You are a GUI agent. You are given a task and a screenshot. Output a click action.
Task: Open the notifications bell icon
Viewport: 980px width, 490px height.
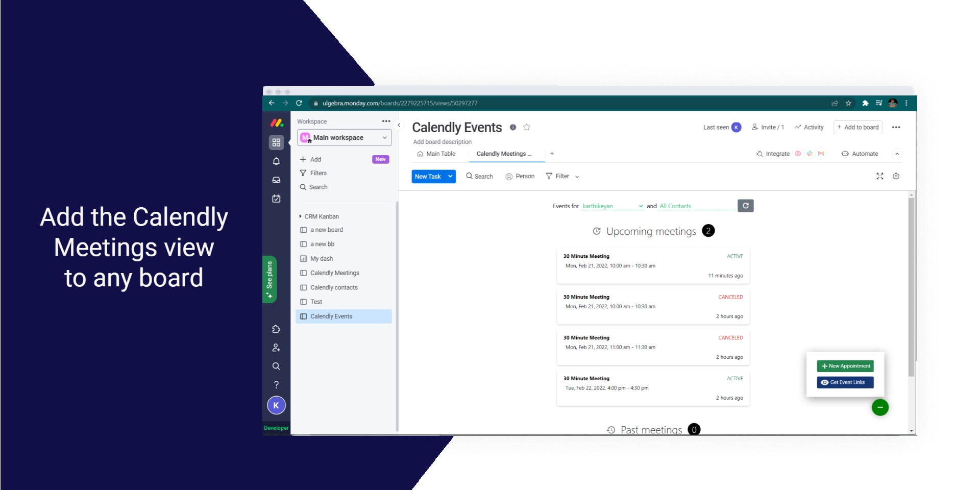276,161
